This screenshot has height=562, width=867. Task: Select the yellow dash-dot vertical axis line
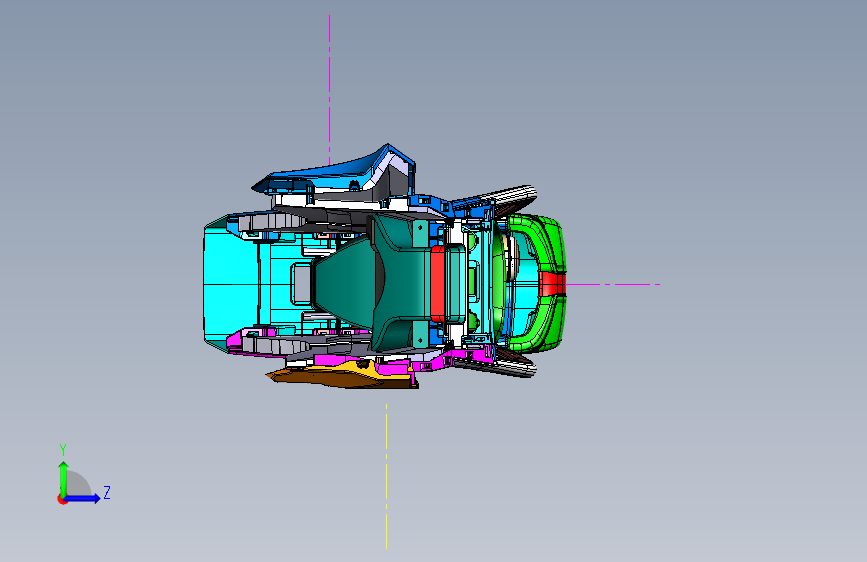click(386, 476)
